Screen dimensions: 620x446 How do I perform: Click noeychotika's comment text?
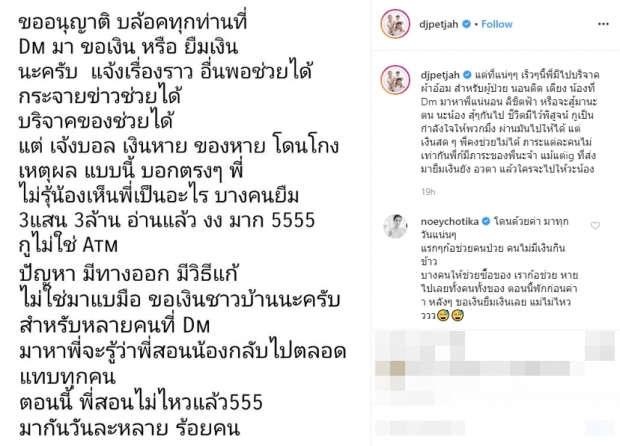tap(499, 268)
